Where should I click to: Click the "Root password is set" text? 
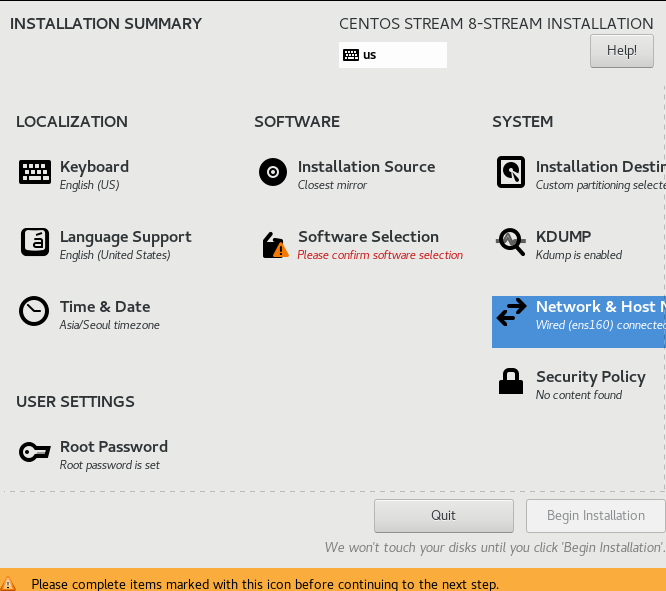pyautogui.click(x=110, y=465)
